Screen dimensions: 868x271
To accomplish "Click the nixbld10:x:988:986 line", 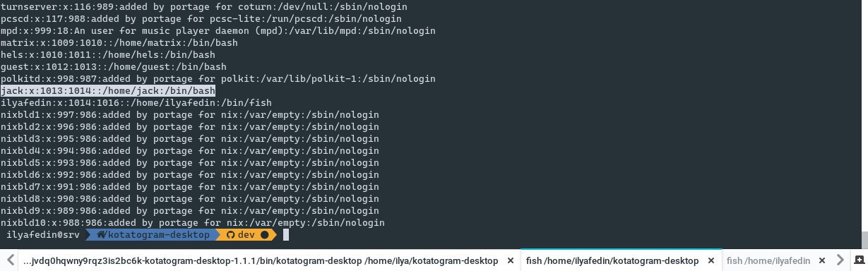I will (x=192, y=222).
